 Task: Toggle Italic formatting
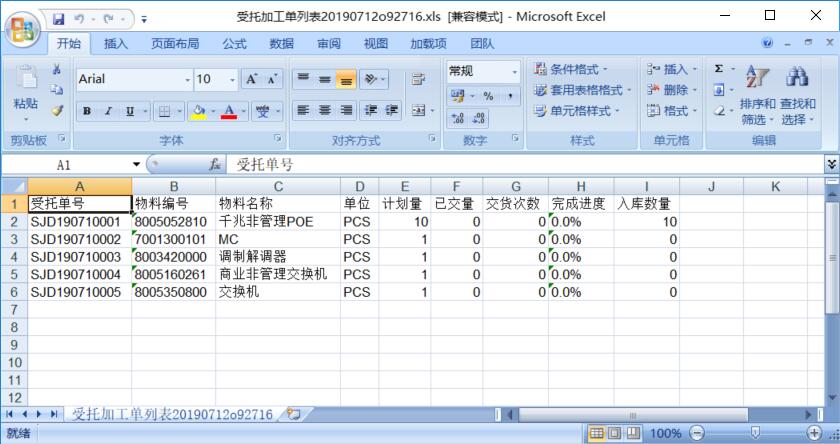pos(108,111)
